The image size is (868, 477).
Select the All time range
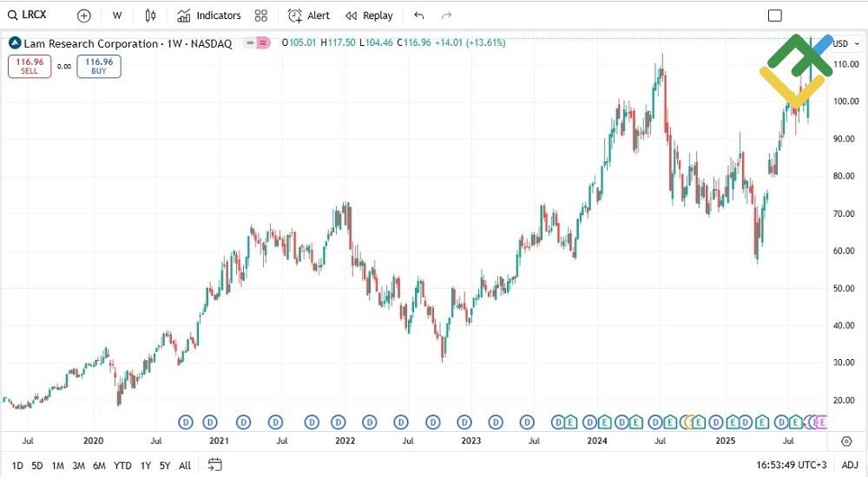click(x=185, y=466)
